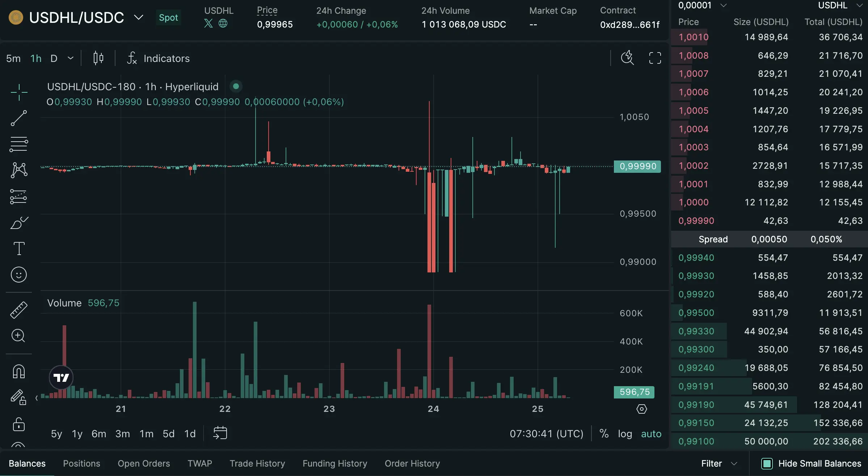Enter fullscreen chart mode
Image resolution: width=868 pixels, height=476 pixels.
[x=655, y=58]
